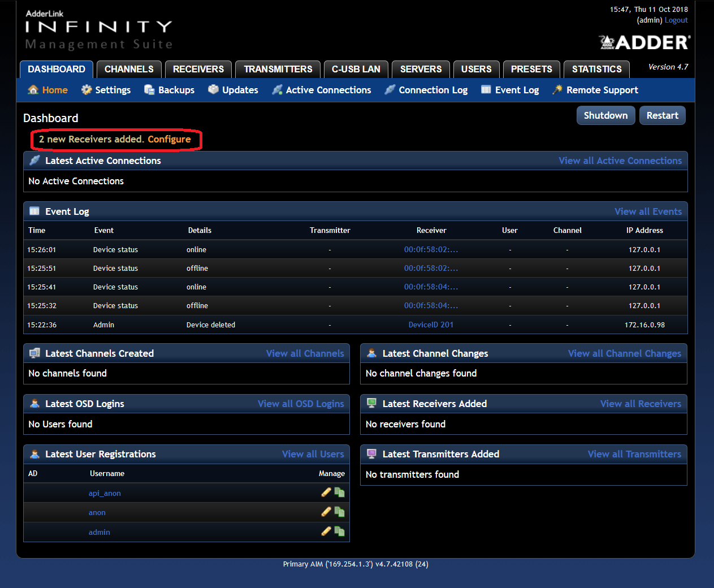
Task: Open the anon username link
Action: click(x=97, y=512)
